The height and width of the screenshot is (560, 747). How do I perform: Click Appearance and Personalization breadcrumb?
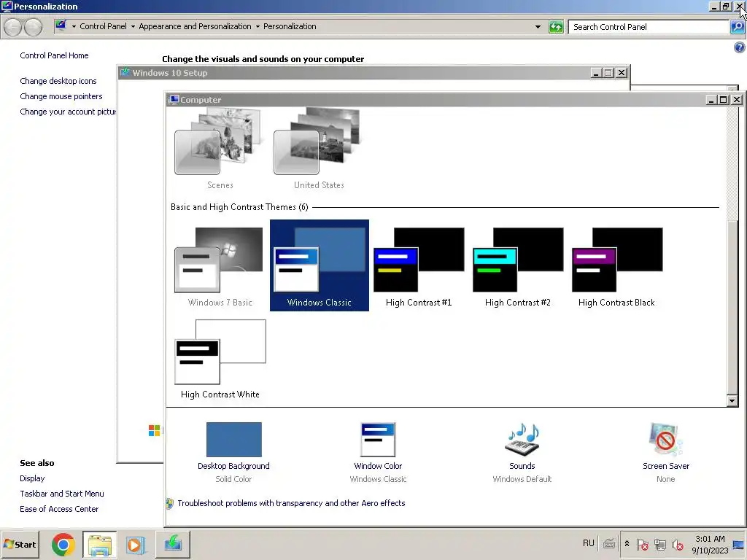coord(195,27)
